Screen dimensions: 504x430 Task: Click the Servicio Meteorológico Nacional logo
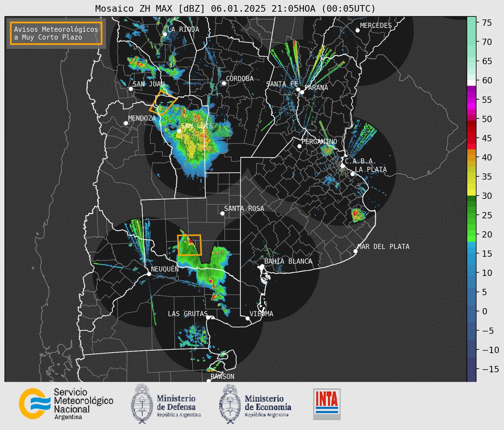tap(66, 404)
